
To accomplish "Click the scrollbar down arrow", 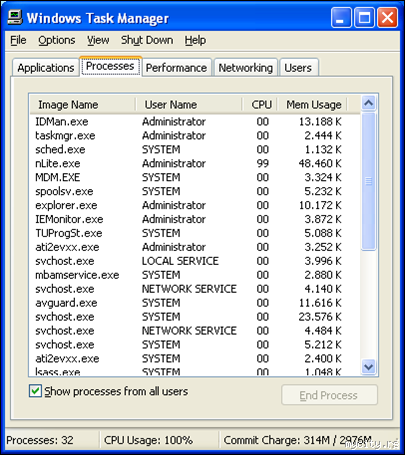I will point(369,367).
